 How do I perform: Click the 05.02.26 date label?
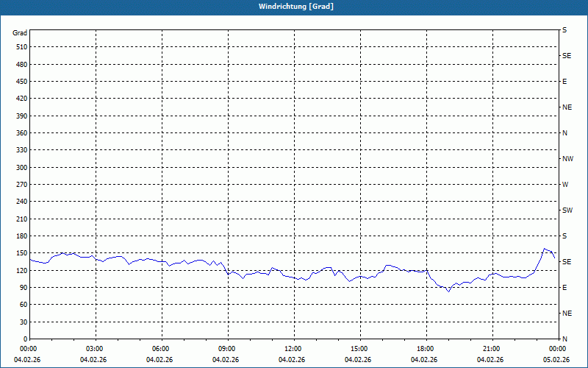pos(556,360)
